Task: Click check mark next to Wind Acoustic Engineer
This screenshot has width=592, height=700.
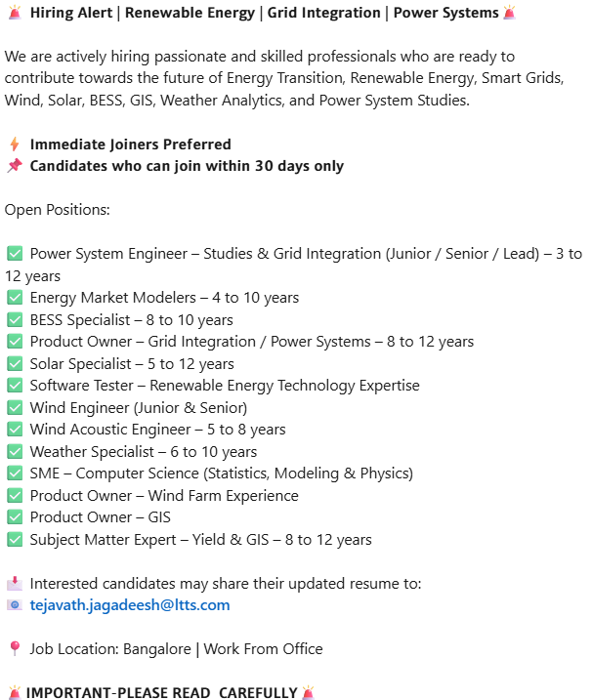Action: click(15, 429)
